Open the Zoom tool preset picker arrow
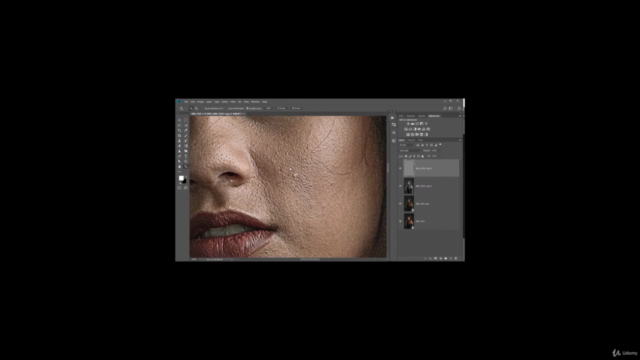 (185, 108)
